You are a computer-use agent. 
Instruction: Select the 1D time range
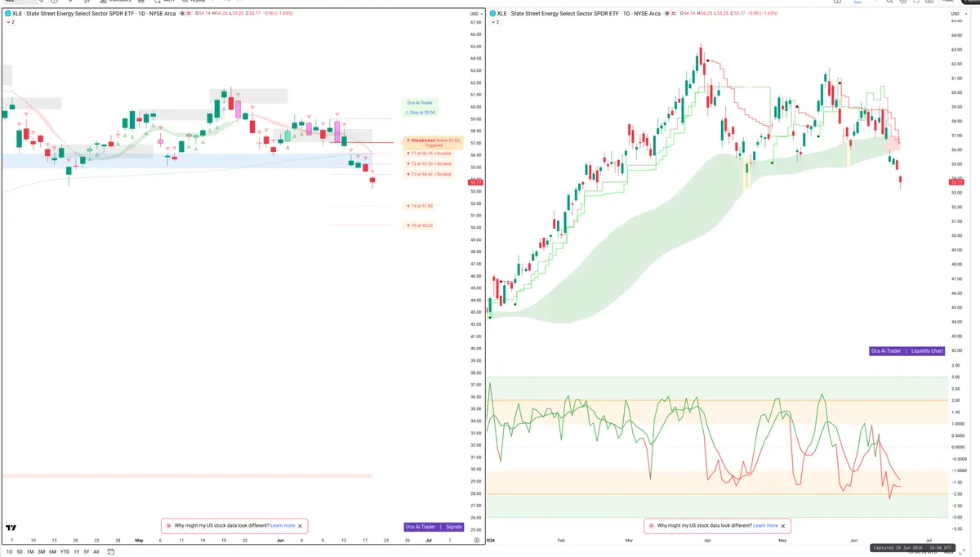coord(9,552)
